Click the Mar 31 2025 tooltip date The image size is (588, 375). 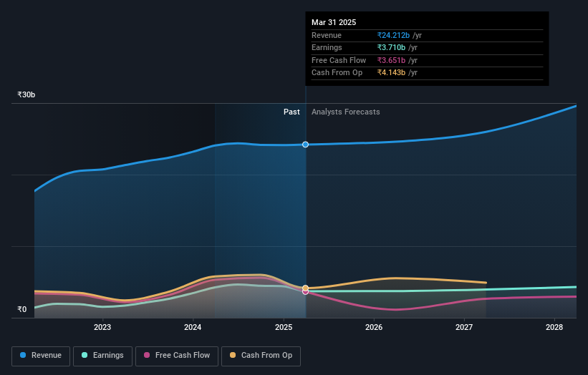(x=334, y=22)
